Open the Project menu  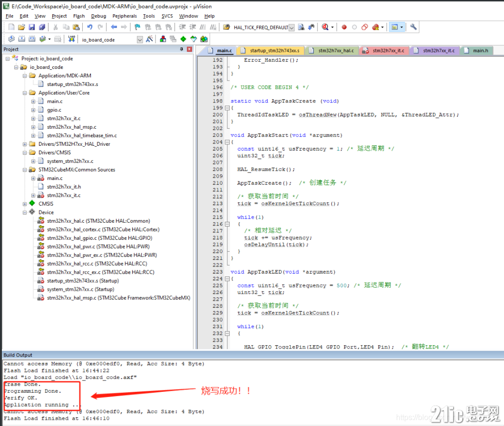(x=59, y=16)
